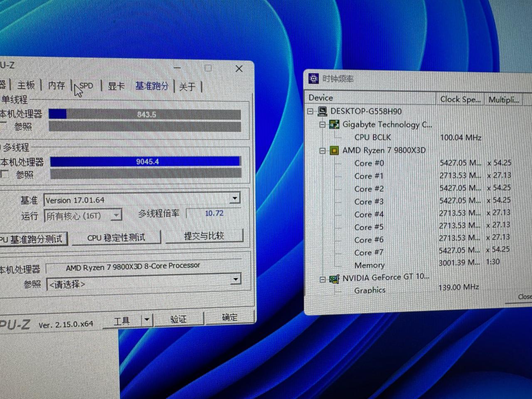This screenshot has height=399, width=532.
Task: Open the 工具 button dropdown arrow
Action: [147, 320]
